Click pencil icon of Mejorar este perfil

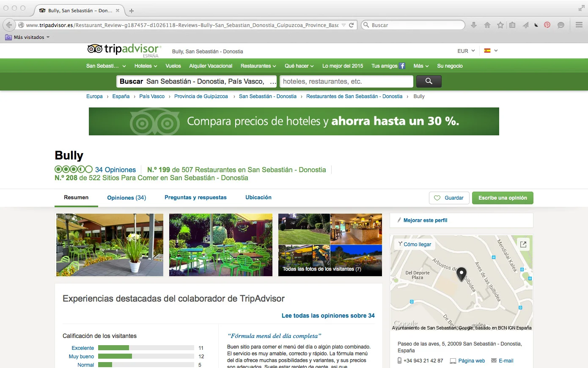(x=399, y=220)
